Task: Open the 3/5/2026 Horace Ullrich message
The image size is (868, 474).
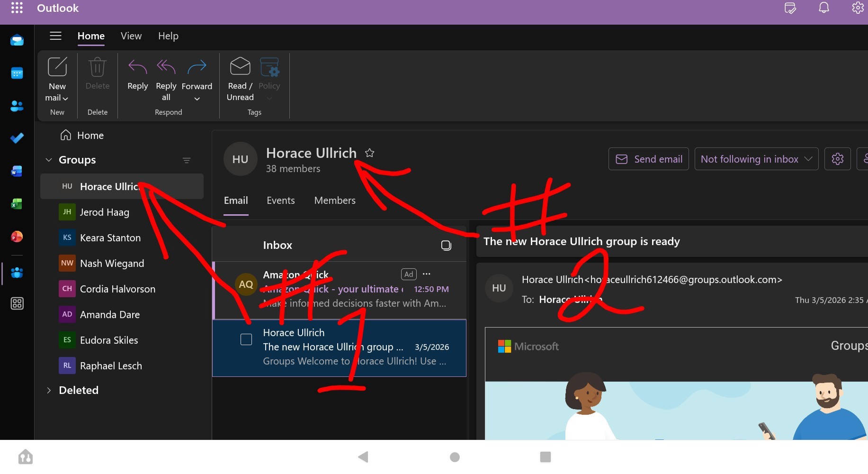Action: 340,348
